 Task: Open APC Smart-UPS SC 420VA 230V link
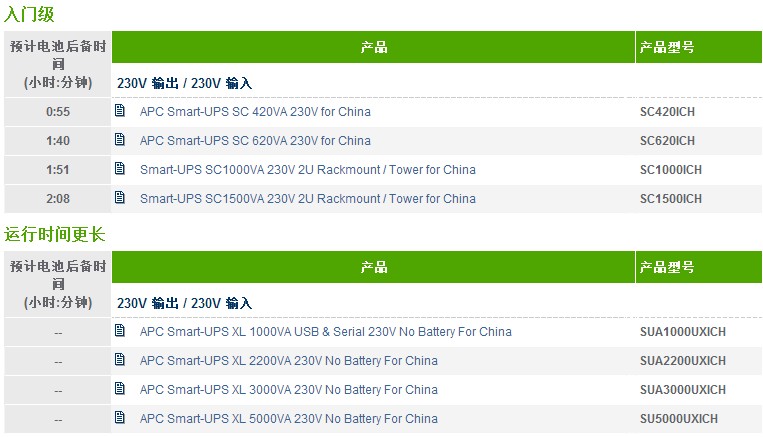tap(255, 112)
